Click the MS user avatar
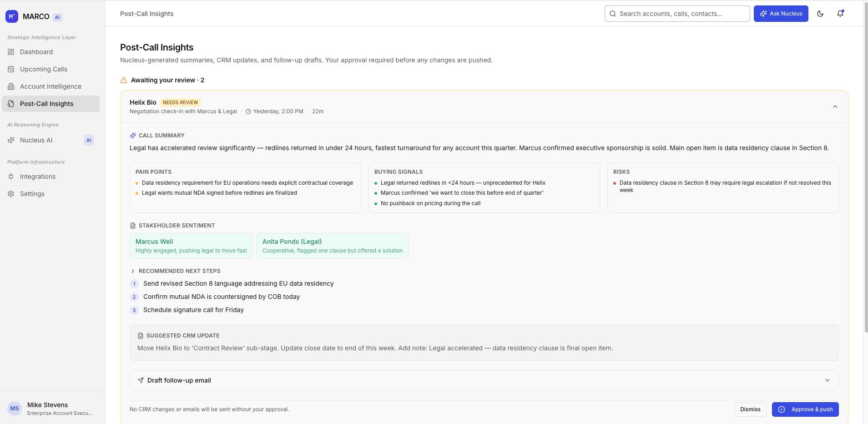Image resolution: width=868 pixels, height=424 pixels. [x=15, y=409]
